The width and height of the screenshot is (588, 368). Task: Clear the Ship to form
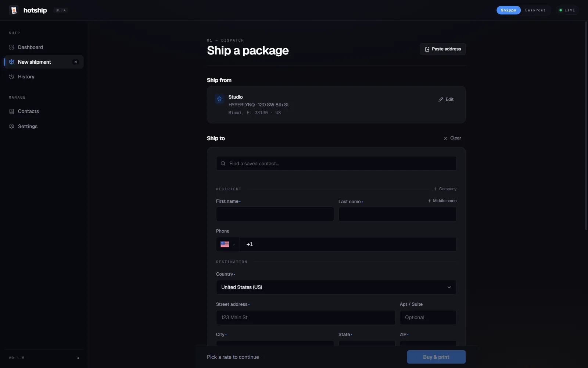(x=452, y=138)
